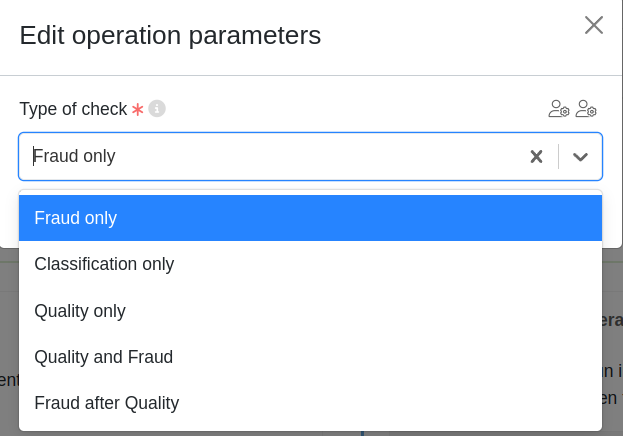The height and width of the screenshot is (436, 623).
Task: Choose Fraud after Quality option
Action: (x=310, y=403)
